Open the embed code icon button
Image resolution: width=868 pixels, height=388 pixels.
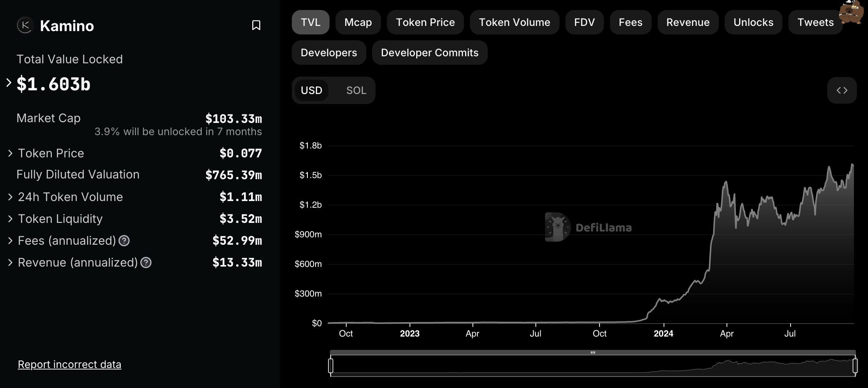pos(842,90)
